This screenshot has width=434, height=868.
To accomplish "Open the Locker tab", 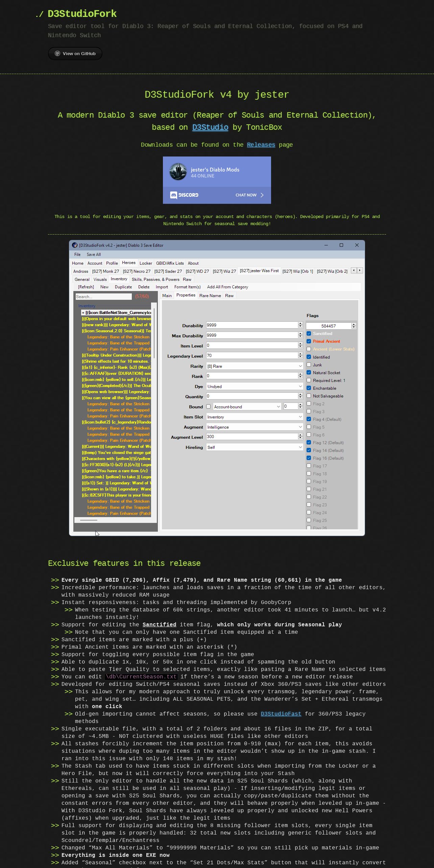I will click(x=146, y=263).
